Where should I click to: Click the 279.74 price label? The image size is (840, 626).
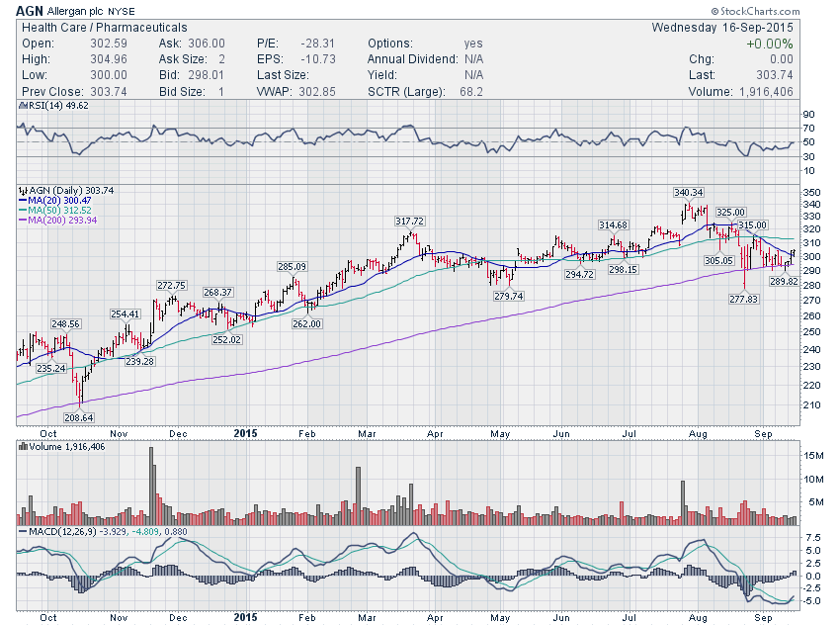pyautogui.click(x=508, y=296)
